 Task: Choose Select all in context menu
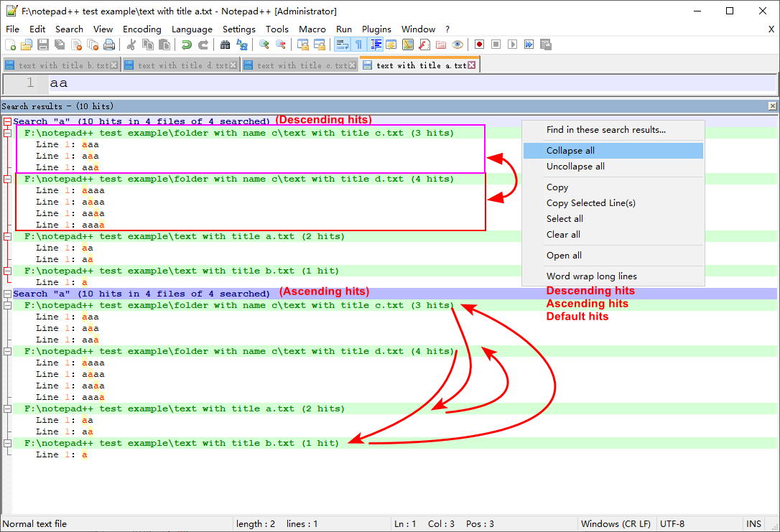[x=613, y=219]
